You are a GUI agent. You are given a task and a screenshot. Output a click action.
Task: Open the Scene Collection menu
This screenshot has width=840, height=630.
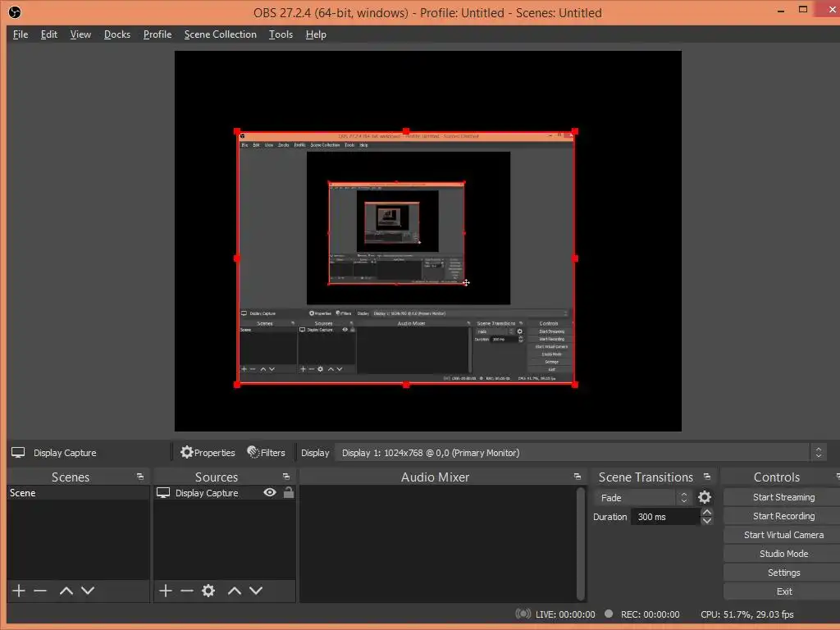(x=220, y=34)
